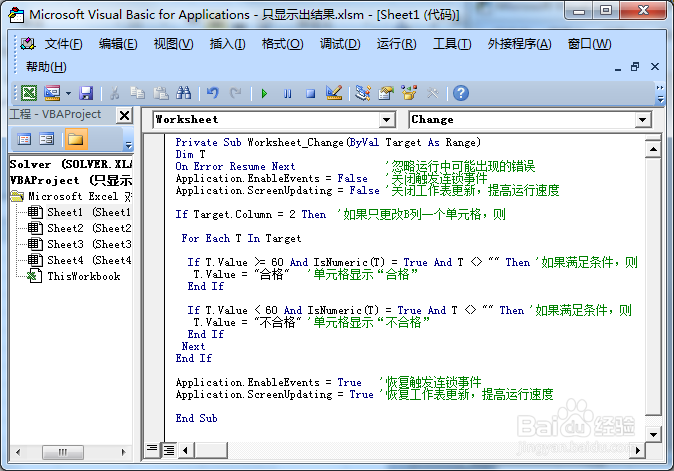Screen dimensions: 674x471
Task: Open the 编辑(E) menu
Action: pyautogui.click(x=118, y=44)
